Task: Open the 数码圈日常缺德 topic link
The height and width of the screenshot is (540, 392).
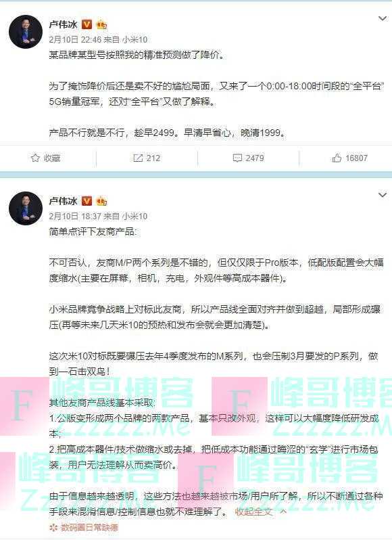Action: [84, 527]
